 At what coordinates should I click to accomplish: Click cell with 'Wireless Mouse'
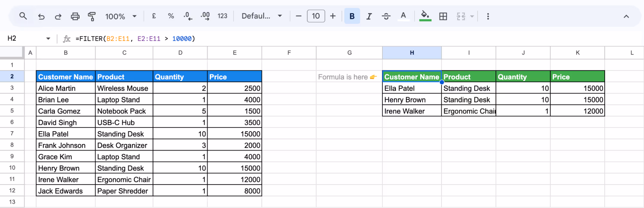(124, 88)
